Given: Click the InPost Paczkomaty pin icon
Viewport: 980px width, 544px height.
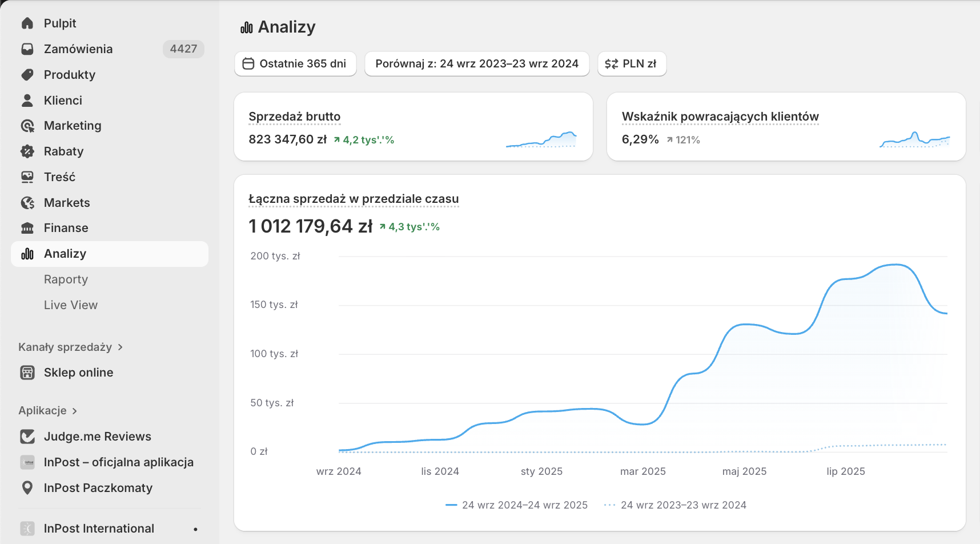Looking at the screenshot, I should (27, 488).
